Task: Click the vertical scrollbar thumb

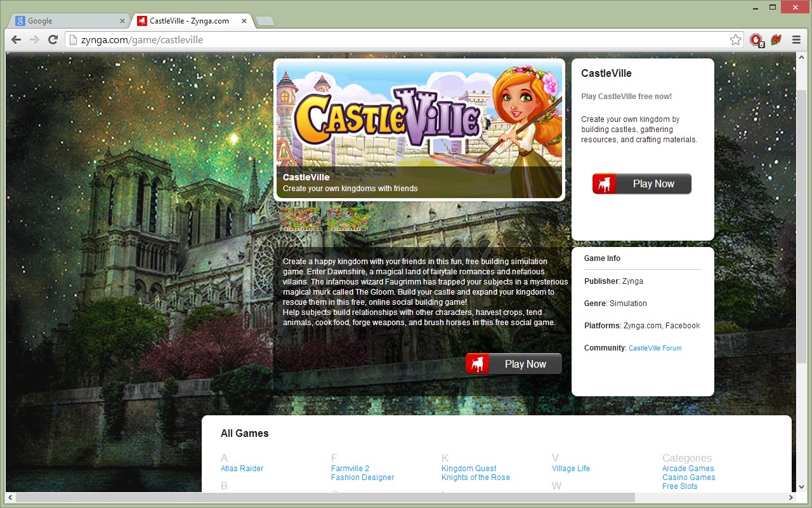Action: click(x=801, y=226)
